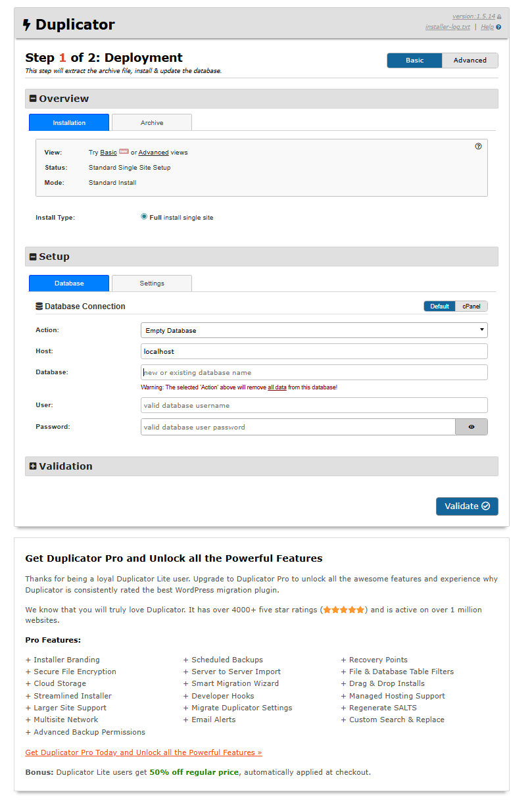Click the Database Connection stack icon

click(39, 306)
